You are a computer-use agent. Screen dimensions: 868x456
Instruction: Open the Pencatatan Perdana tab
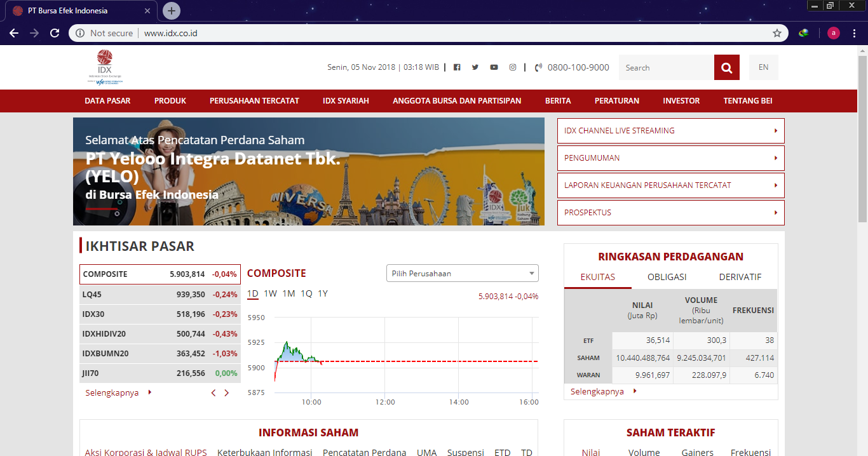pyautogui.click(x=365, y=452)
